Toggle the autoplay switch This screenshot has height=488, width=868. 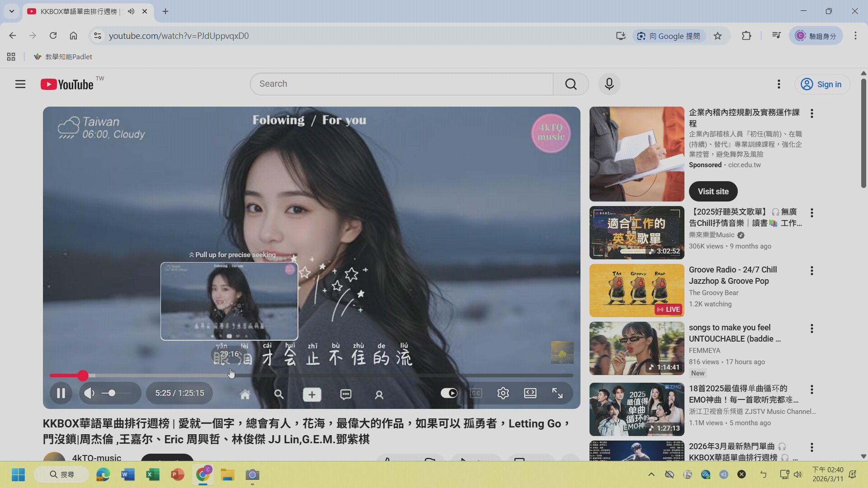pos(449,393)
